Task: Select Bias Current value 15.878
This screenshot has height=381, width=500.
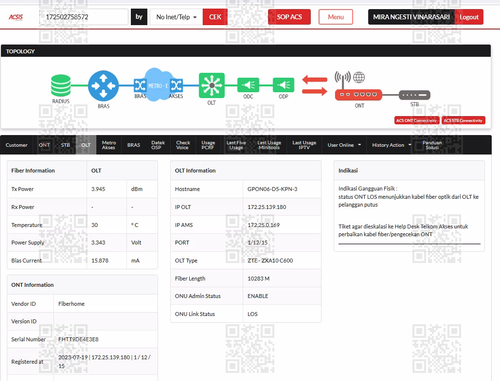Action: click(x=100, y=261)
